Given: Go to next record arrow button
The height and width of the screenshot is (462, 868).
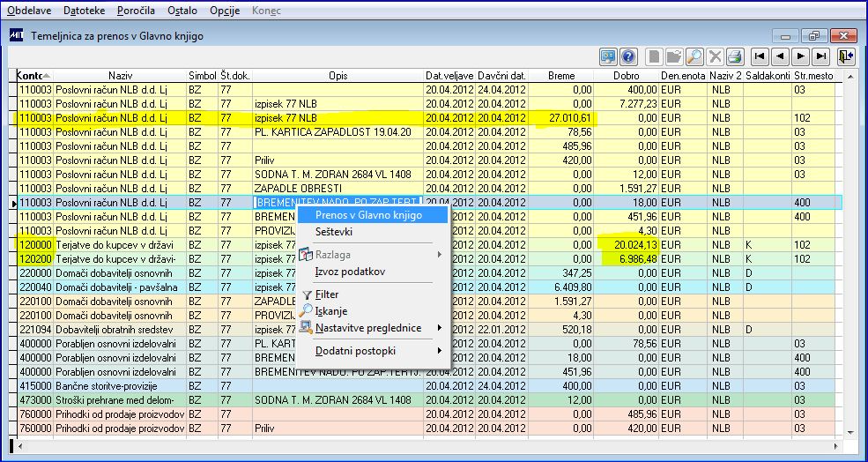Looking at the screenshot, I should coord(800,56).
